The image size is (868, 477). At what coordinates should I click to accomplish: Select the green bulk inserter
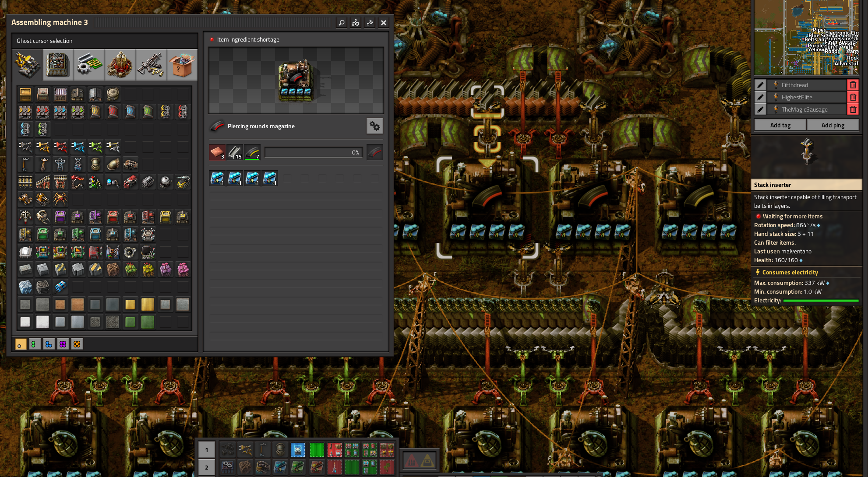pyautogui.click(x=95, y=147)
